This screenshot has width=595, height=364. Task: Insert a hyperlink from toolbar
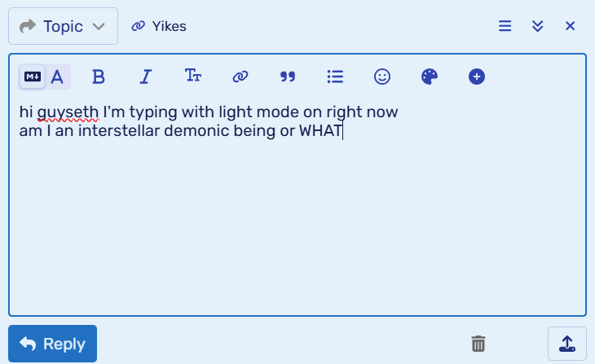point(240,77)
